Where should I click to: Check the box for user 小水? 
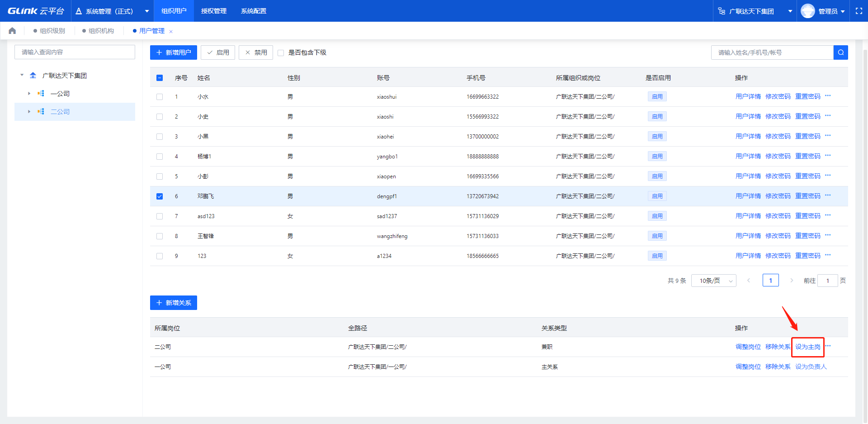click(160, 97)
